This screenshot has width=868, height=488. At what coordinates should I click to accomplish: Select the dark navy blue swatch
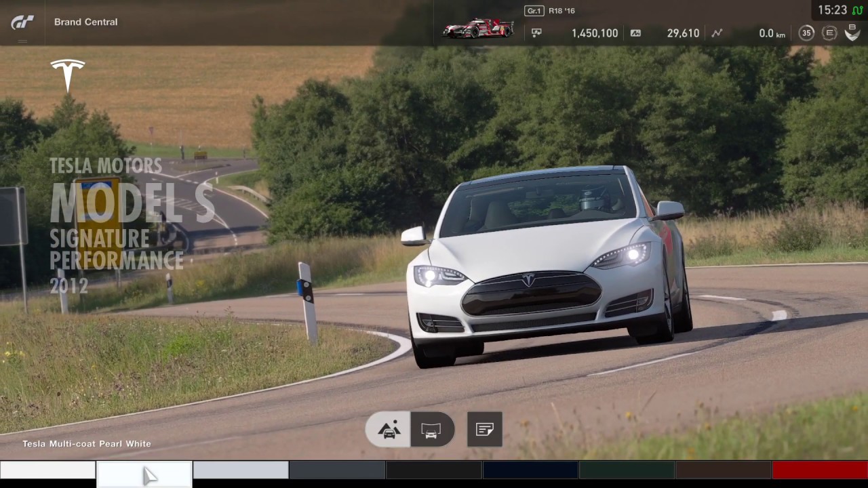coord(530,470)
